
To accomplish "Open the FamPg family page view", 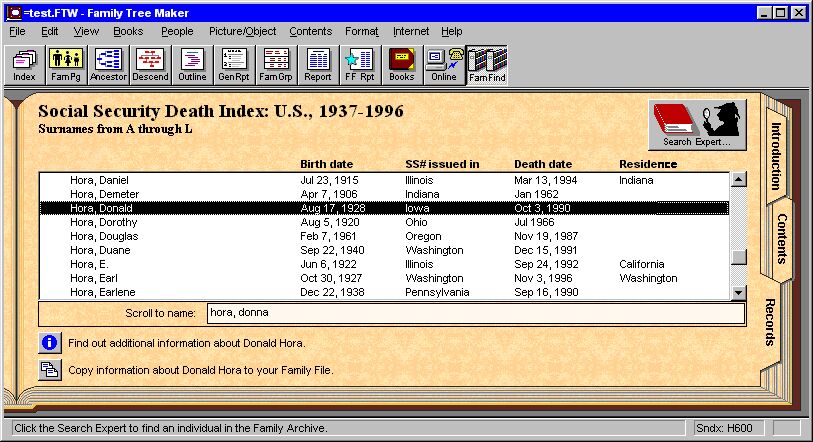I will coord(66,65).
